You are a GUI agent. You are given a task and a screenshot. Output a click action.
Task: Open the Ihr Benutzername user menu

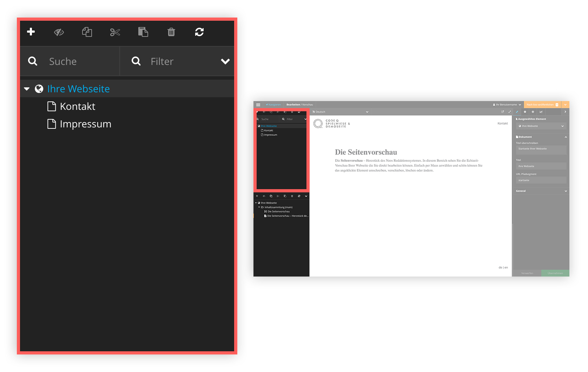507,105
